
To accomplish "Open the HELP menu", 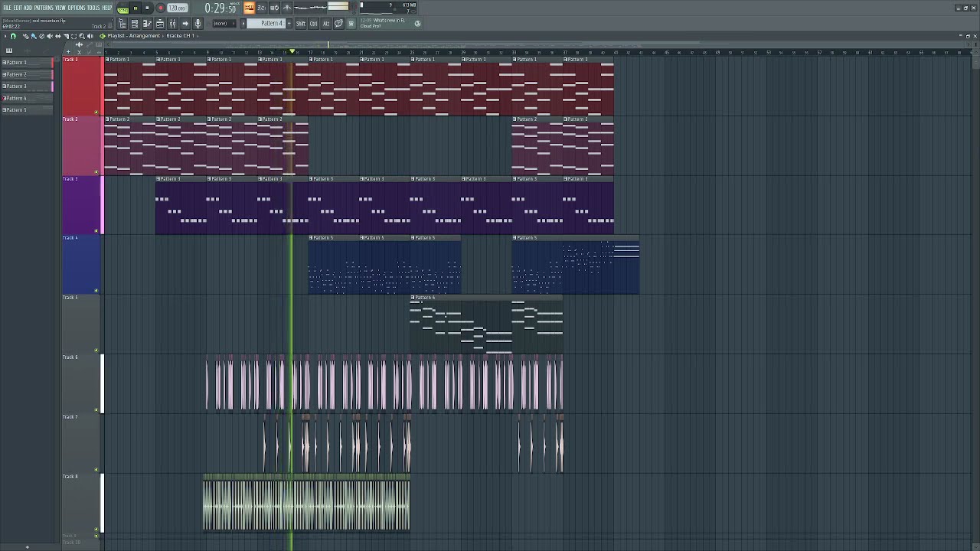I will (x=107, y=8).
